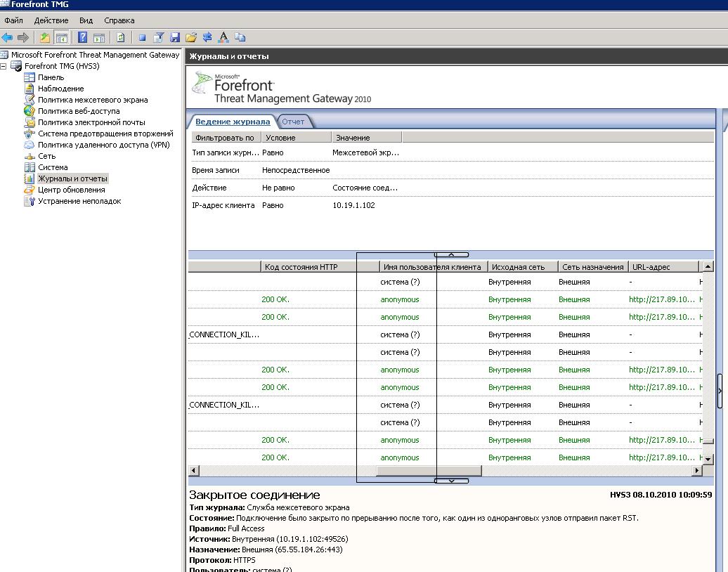Click the horizontal scrollbar thumb of the log table

[429, 470]
